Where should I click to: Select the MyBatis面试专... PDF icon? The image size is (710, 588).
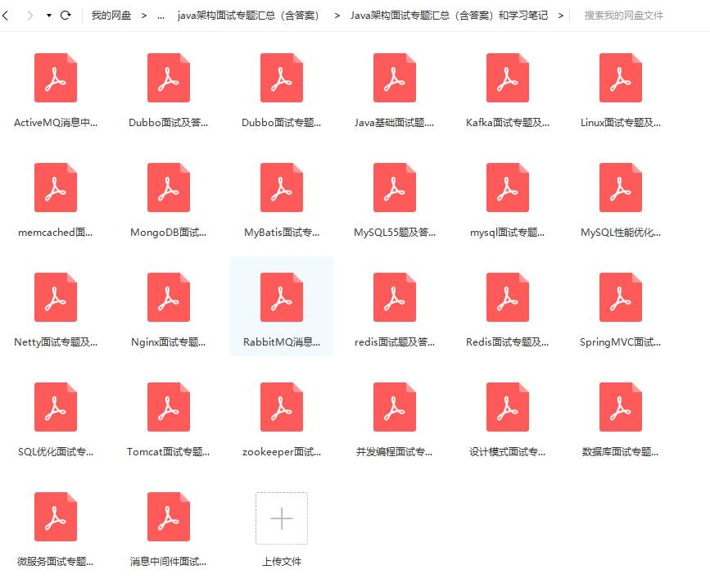[282, 188]
